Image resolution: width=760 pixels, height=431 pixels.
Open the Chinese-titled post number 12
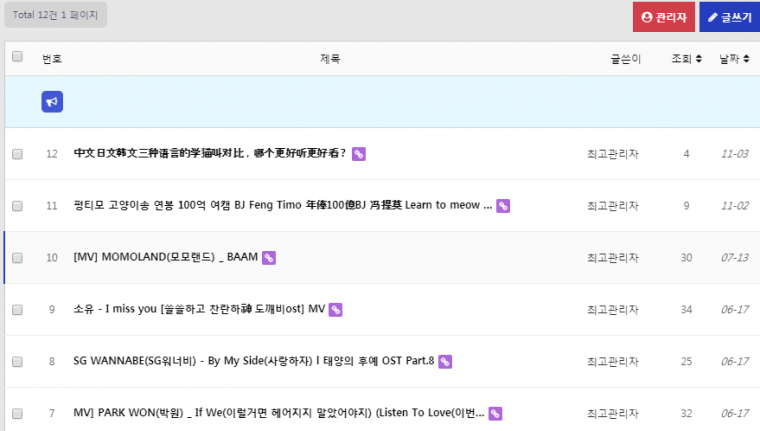[x=209, y=153]
